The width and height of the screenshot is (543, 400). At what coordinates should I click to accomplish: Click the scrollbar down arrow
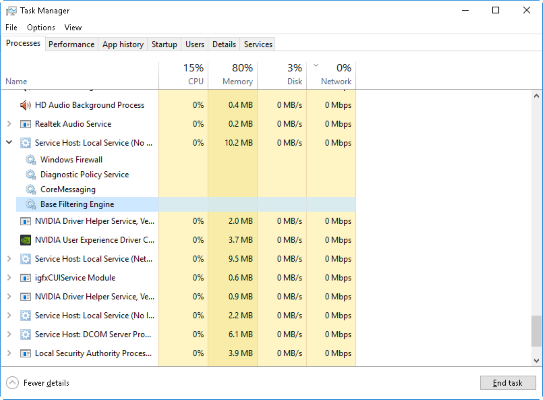[536, 361]
